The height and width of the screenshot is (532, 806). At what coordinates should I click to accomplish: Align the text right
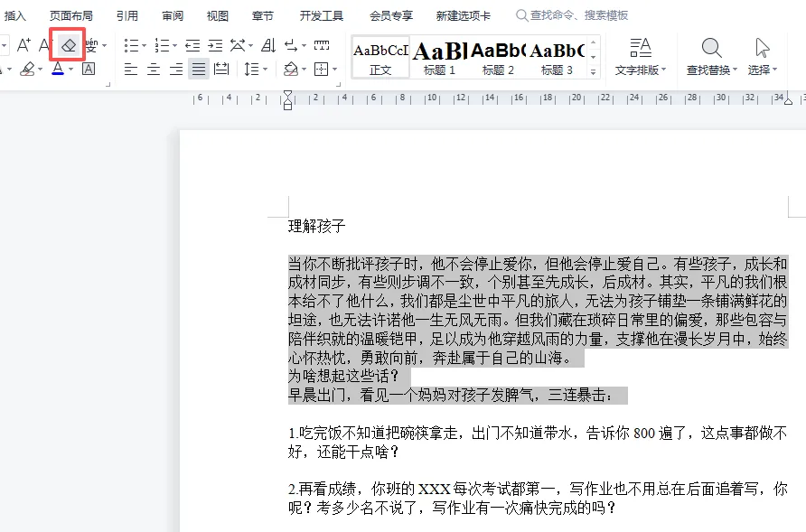click(176, 69)
